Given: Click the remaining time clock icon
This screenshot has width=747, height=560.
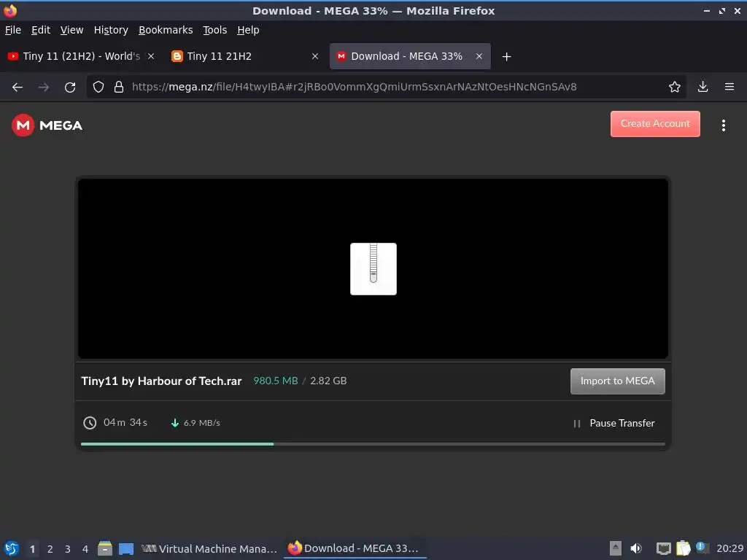Looking at the screenshot, I should point(90,423).
